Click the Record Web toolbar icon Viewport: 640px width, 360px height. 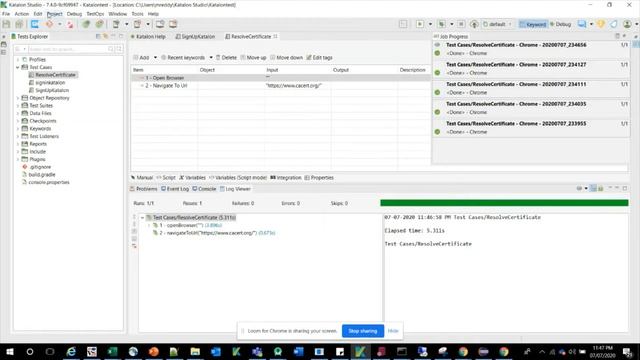70,24
